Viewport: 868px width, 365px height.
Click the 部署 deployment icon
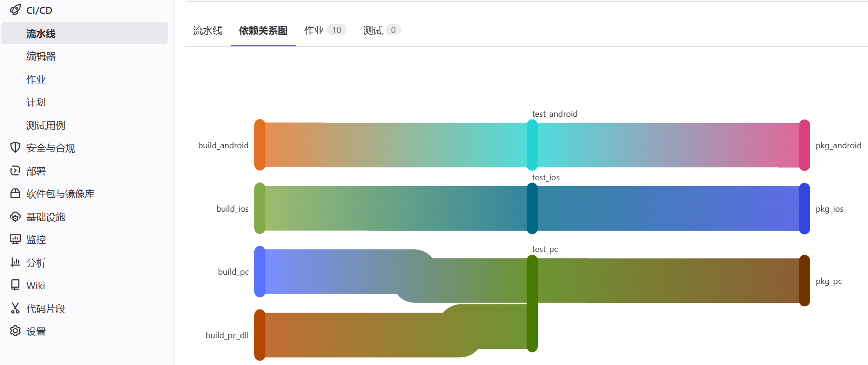15,171
